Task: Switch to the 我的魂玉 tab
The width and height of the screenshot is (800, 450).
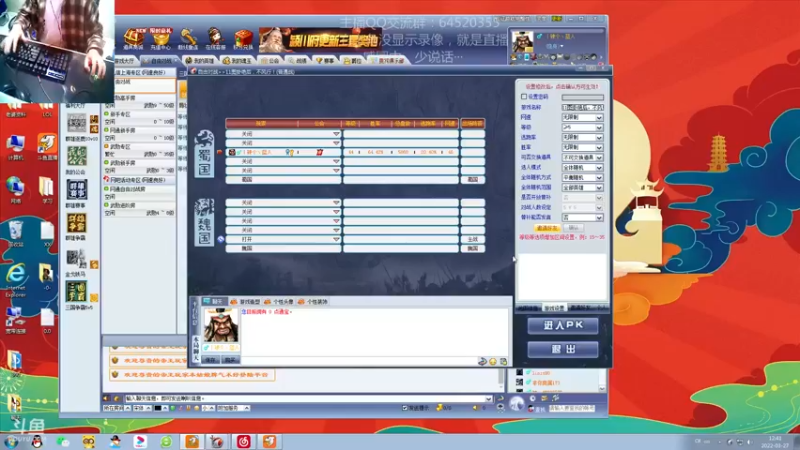Action: click(x=238, y=61)
